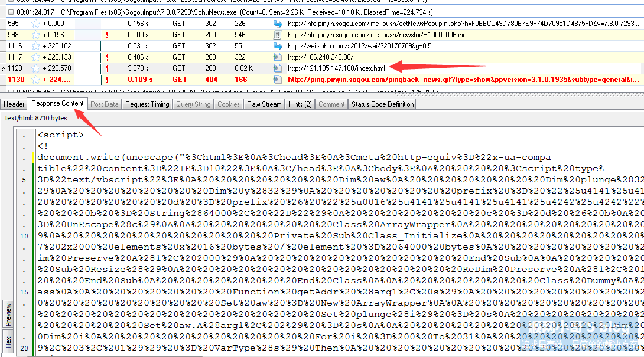Viewport: 644px width, 357px height.
Task: Click the warning mark on request 598
Action: (107, 35)
